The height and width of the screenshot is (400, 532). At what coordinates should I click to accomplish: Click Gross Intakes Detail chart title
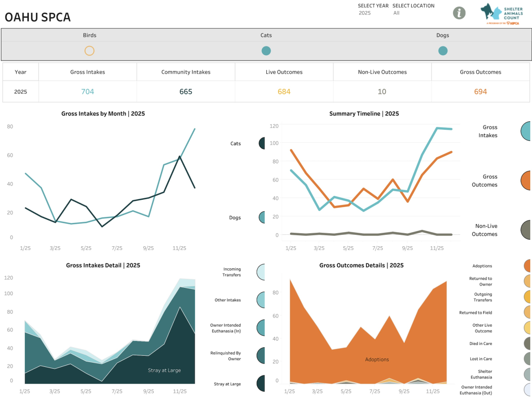coord(103,265)
